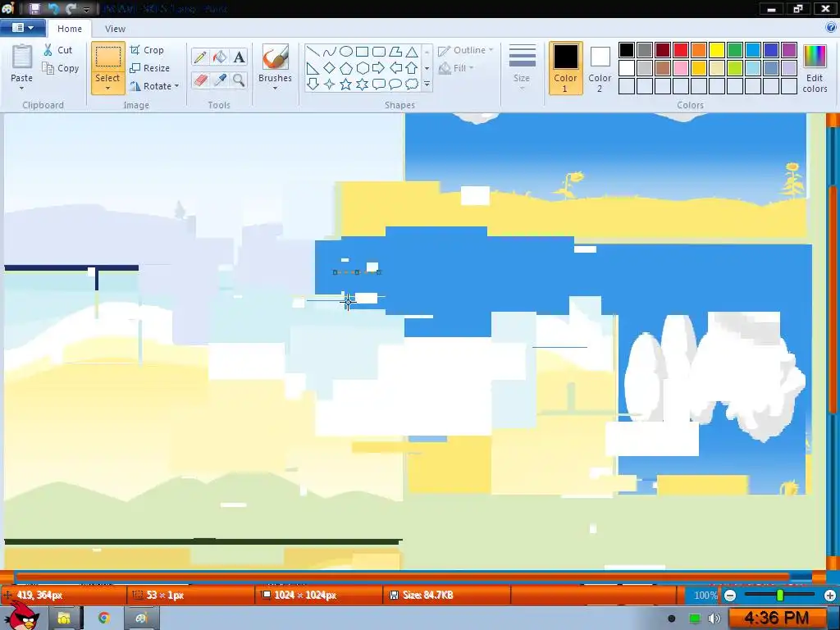Pick the red color swatch

click(681, 50)
